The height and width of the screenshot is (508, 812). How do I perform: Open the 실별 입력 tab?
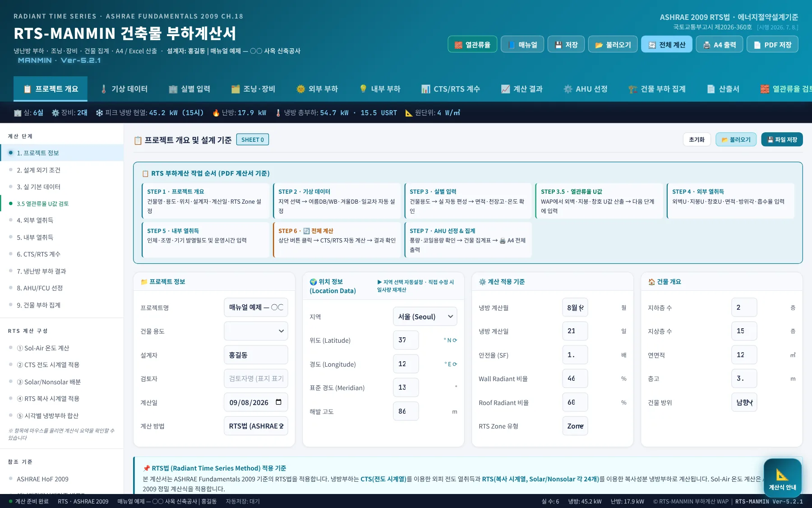tap(189, 89)
